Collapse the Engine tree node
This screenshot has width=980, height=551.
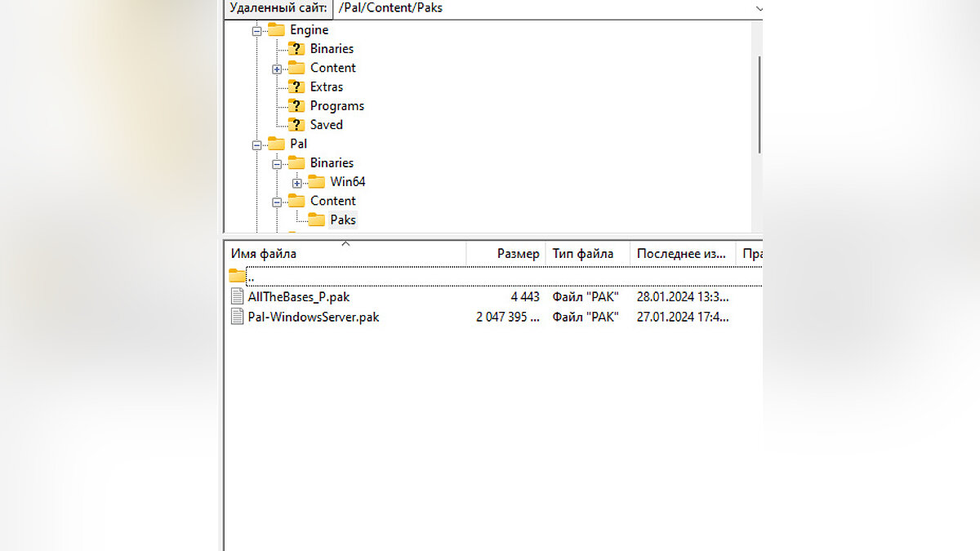click(x=256, y=30)
